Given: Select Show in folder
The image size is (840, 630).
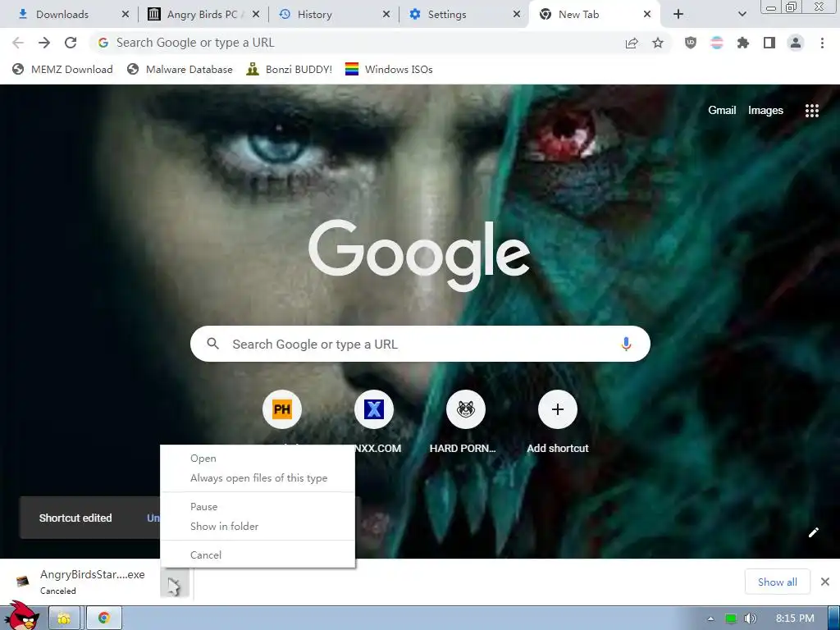Looking at the screenshot, I should 257,526.
